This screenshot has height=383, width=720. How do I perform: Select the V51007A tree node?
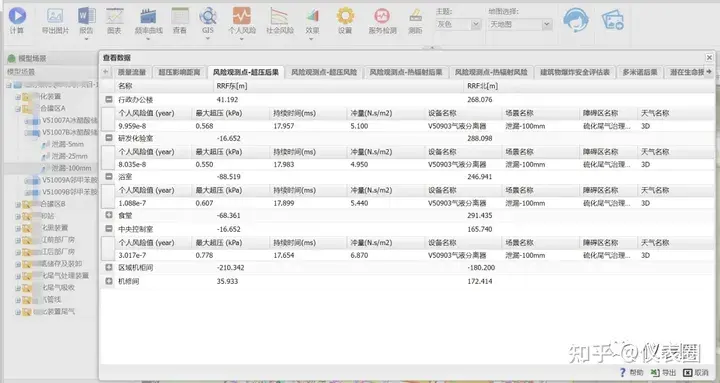pyautogui.click(x=69, y=120)
